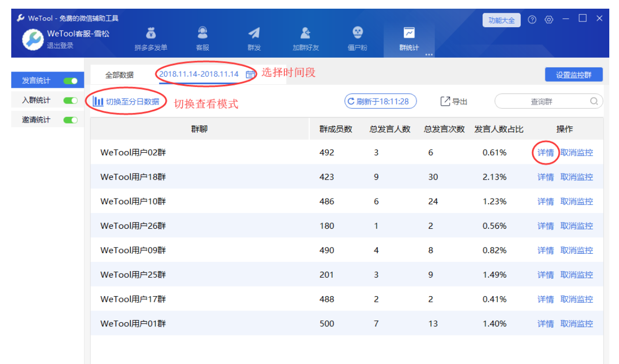Image resolution: width=619 pixels, height=364 pixels.
Task: Open 详情 for WeTool用户26群
Action: click(x=546, y=226)
